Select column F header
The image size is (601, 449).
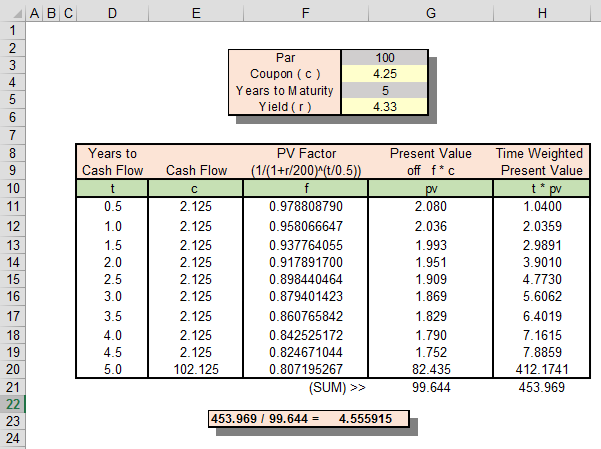(x=305, y=13)
